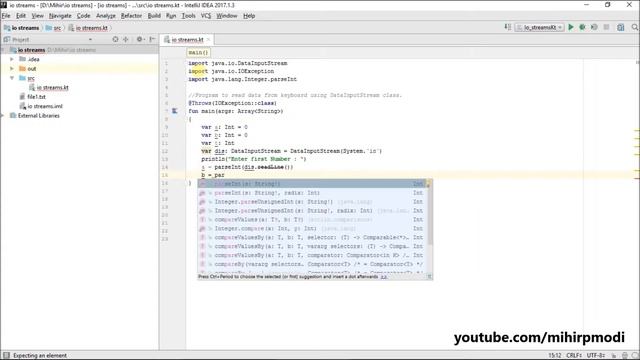Open the Edit menu
This screenshot has width=640, height=360.
point(21,16)
